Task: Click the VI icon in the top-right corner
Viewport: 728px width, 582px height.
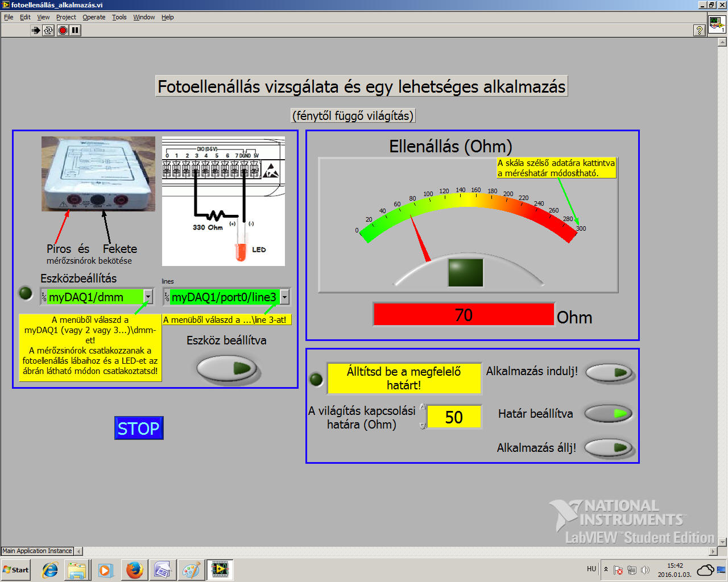Action: 716,25
